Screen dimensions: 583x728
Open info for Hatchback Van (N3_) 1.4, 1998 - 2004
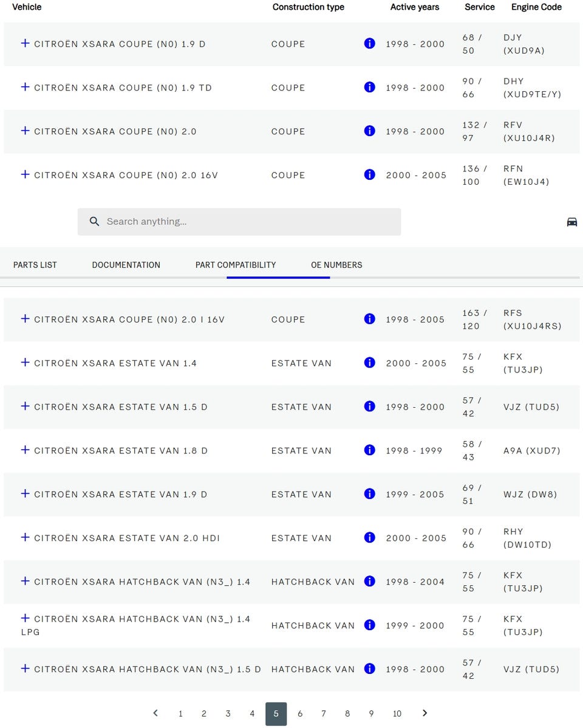pyautogui.click(x=369, y=581)
